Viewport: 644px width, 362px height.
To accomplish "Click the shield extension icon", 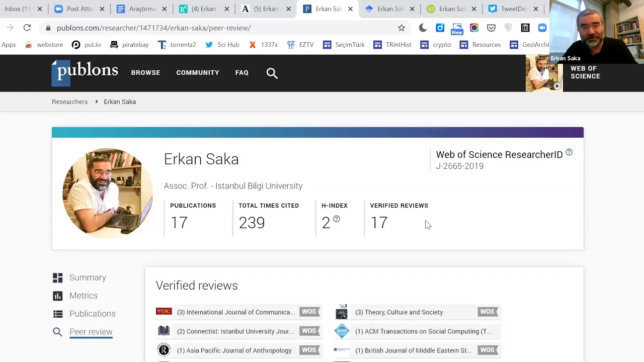I will pyautogui.click(x=508, y=28).
